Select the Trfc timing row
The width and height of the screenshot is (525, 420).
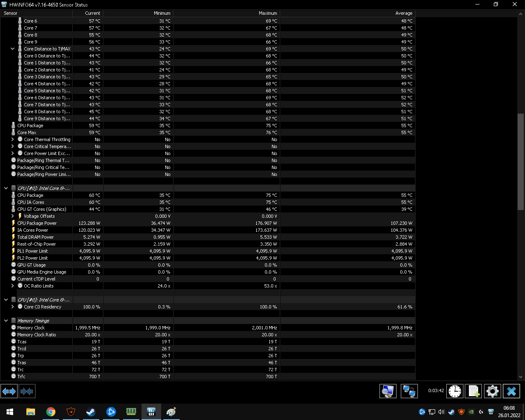[208, 377]
